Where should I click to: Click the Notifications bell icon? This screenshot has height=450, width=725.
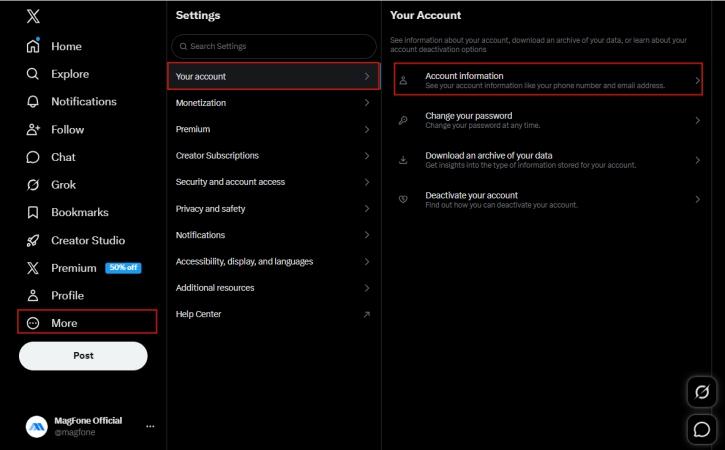[33, 102]
